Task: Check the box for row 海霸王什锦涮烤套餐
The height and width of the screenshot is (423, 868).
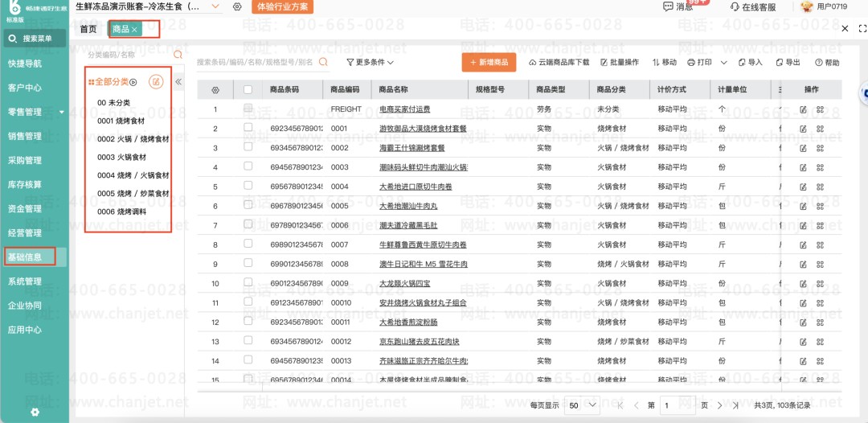Action: point(248,146)
